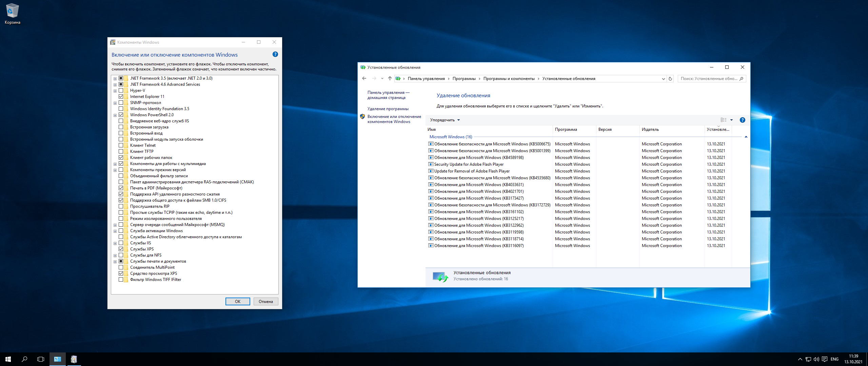This screenshot has width=868, height=366.
Task: Sort by Имя column header
Action: click(x=489, y=129)
